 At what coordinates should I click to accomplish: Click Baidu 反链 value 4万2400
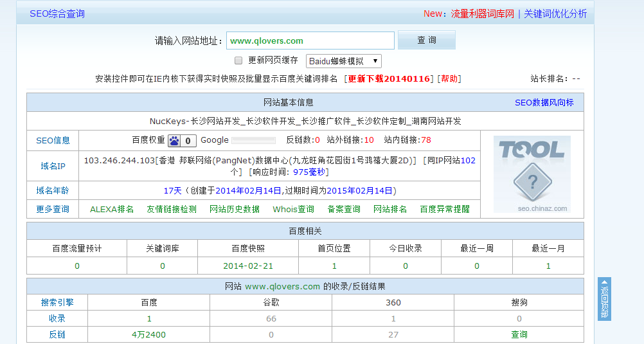[148, 334]
